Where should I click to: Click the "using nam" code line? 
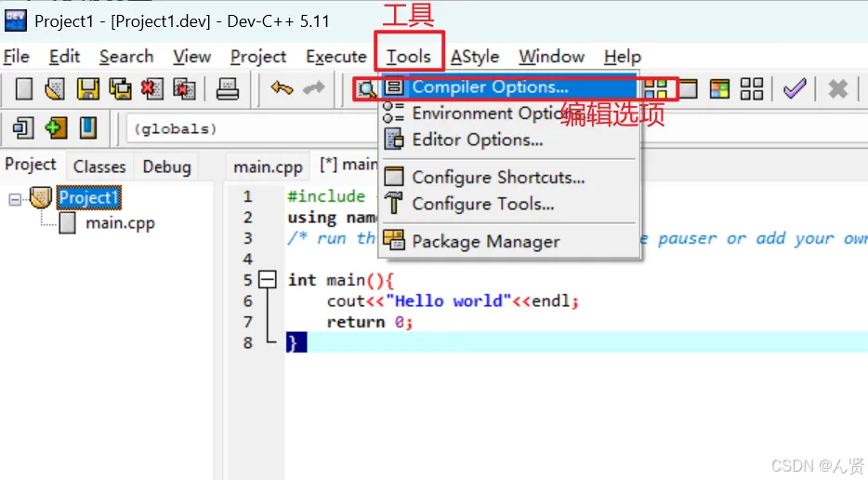[x=332, y=218]
